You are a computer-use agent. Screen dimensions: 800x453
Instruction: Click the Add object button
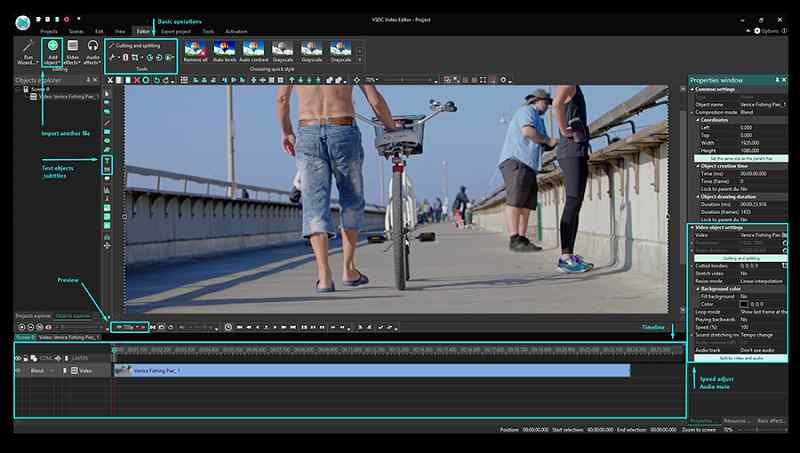tap(52, 50)
